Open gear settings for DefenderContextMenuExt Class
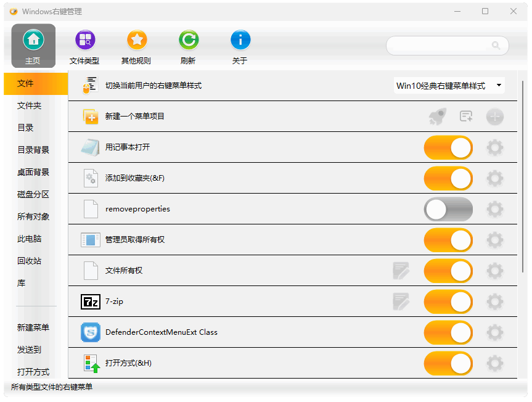This screenshot has height=402, width=532. 495,332
